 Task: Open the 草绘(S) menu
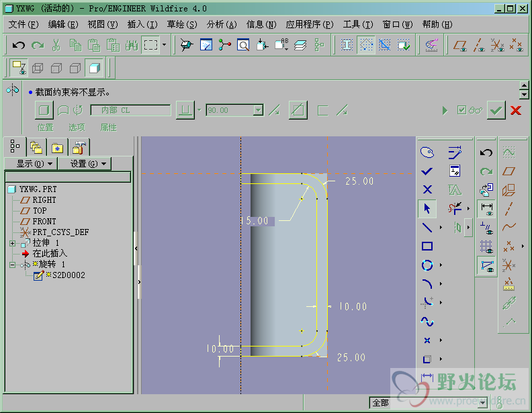182,24
